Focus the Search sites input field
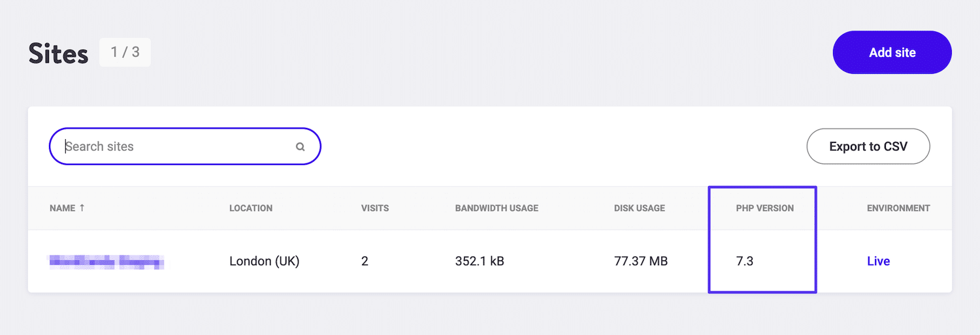This screenshot has height=335, width=980. 176,147
